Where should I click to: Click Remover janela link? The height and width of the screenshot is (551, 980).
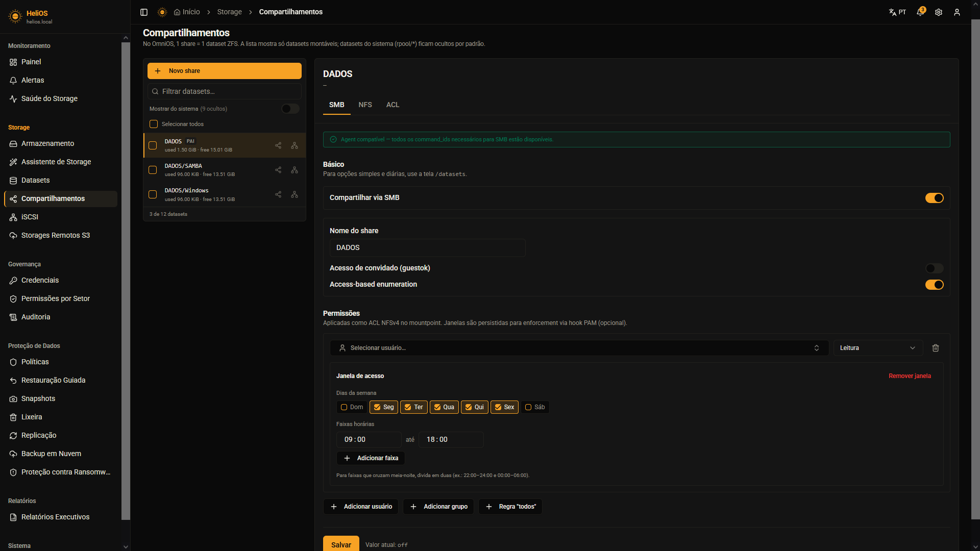910,376
